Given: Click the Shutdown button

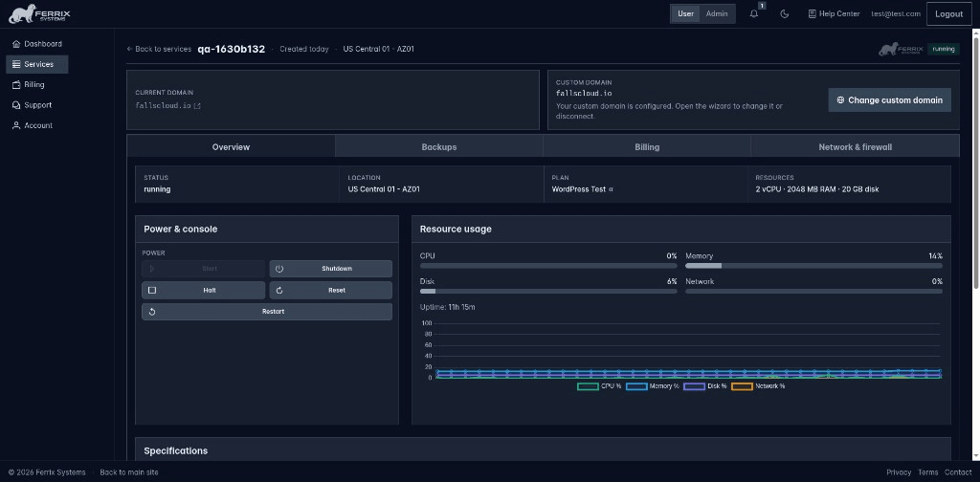Looking at the screenshot, I should 330,269.
